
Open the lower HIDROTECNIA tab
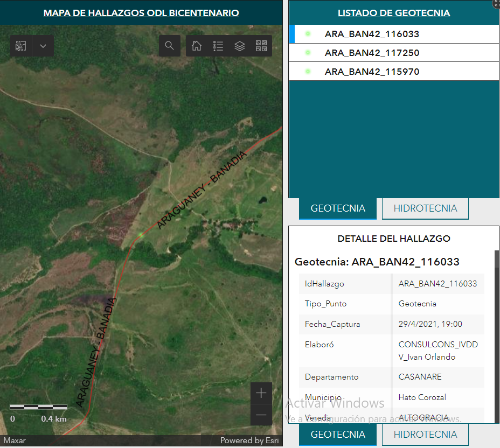point(425,435)
